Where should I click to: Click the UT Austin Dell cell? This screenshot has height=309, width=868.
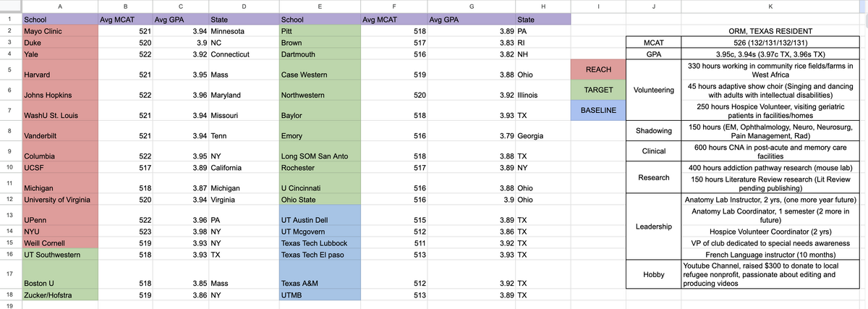tap(318, 219)
